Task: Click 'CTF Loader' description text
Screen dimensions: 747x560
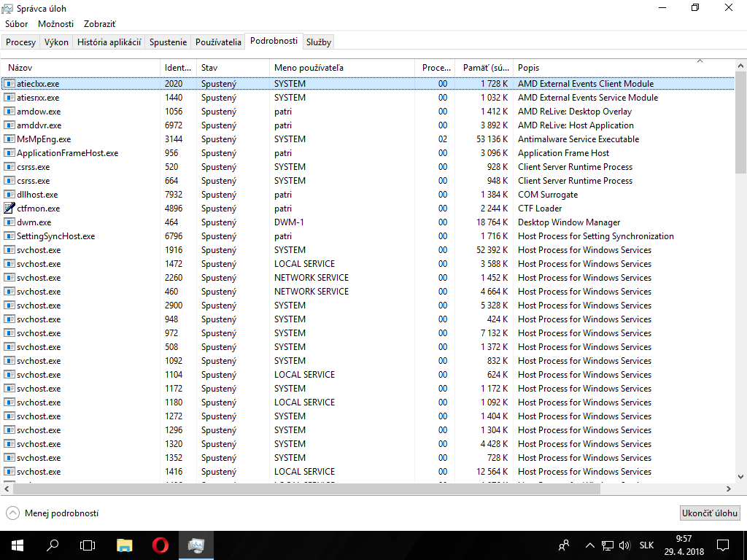Action: (540, 208)
